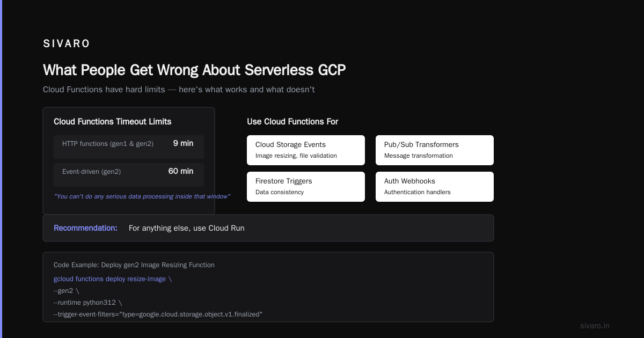Screen dimensions: 644x338
Task: Click 'Cloud Functions Timeout Limits' heading
Action: (113, 122)
